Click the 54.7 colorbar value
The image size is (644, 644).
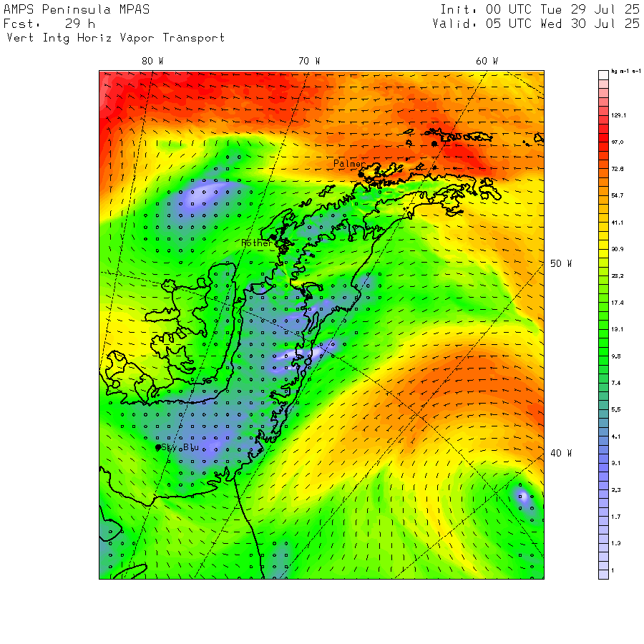coord(618,195)
